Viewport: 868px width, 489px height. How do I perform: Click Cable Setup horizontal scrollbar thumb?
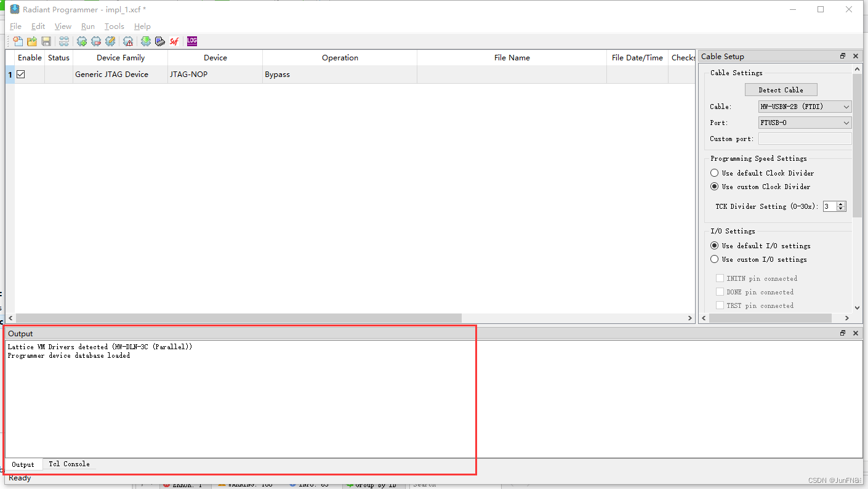(x=770, y=318)
